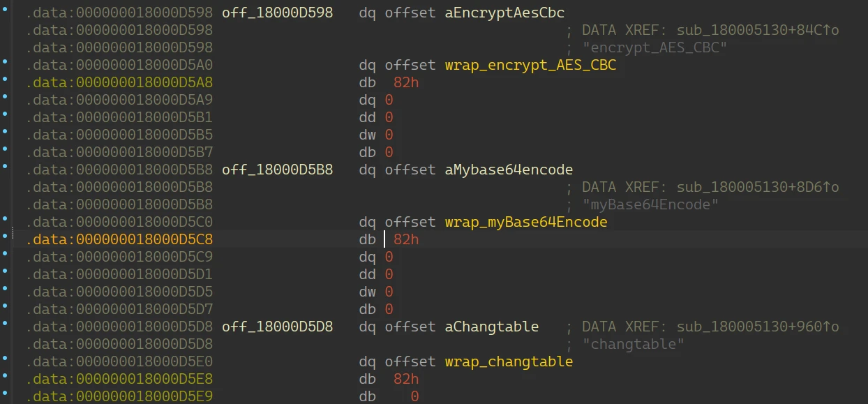The width and height of the screenshot is (868, 404).
Task: Jump to the aEncryptAesCbc offset
Action: [x=504, y=13]
